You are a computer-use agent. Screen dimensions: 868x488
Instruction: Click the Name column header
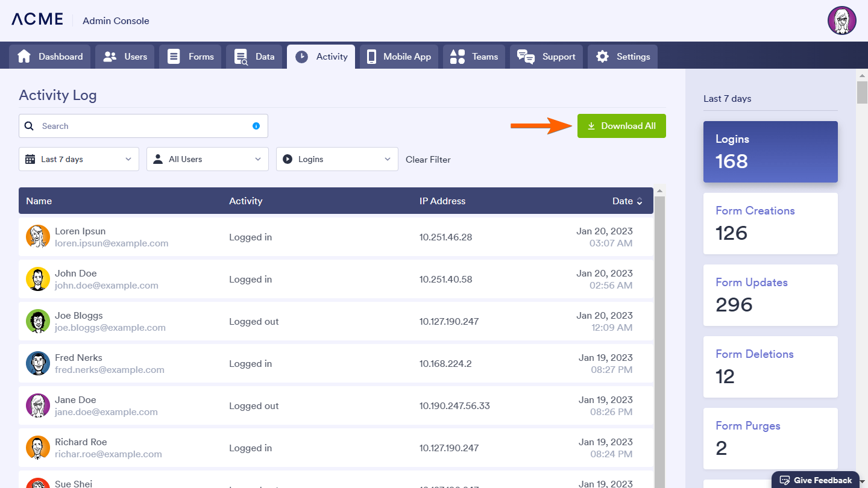pyautogui.click(x=39, y=201)
